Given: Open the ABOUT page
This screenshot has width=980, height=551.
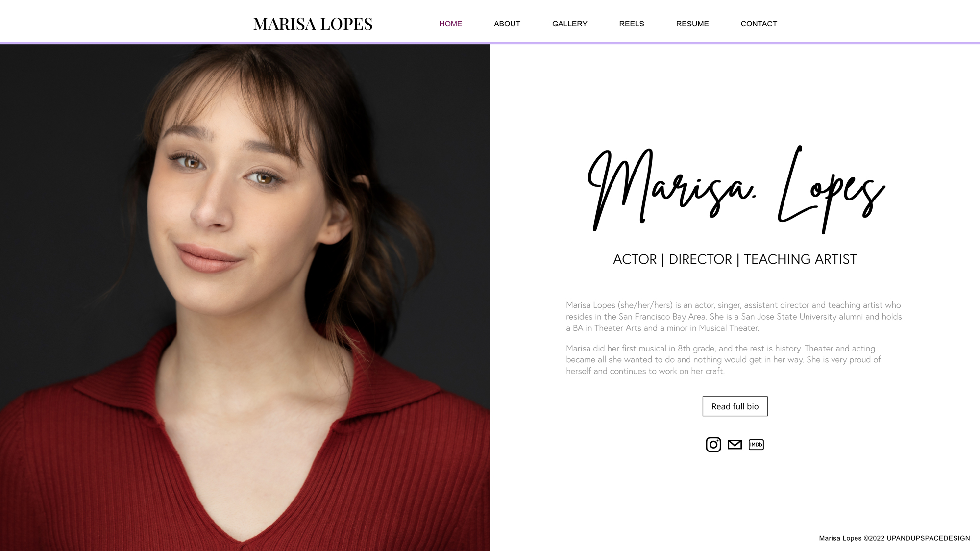Looking at the screenshot, I should pos(507,24).
